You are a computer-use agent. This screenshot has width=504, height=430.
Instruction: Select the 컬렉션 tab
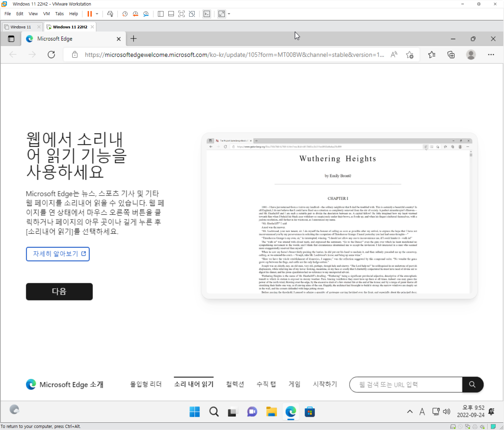[235, 384]
